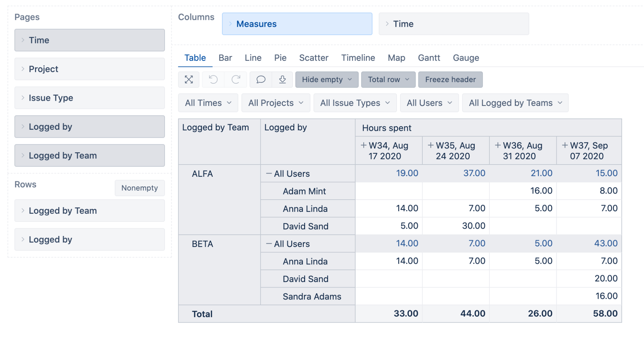Viewport: 644px width, 360px height.
Task: Click Adam Mint row header
Action: [x=308, y=191]
